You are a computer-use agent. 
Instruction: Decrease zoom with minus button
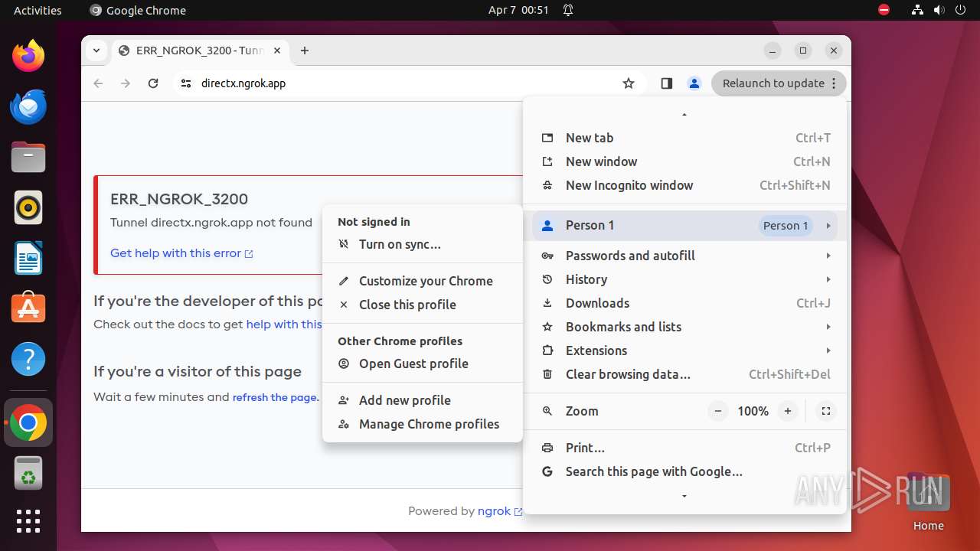(x=718, y=411)
